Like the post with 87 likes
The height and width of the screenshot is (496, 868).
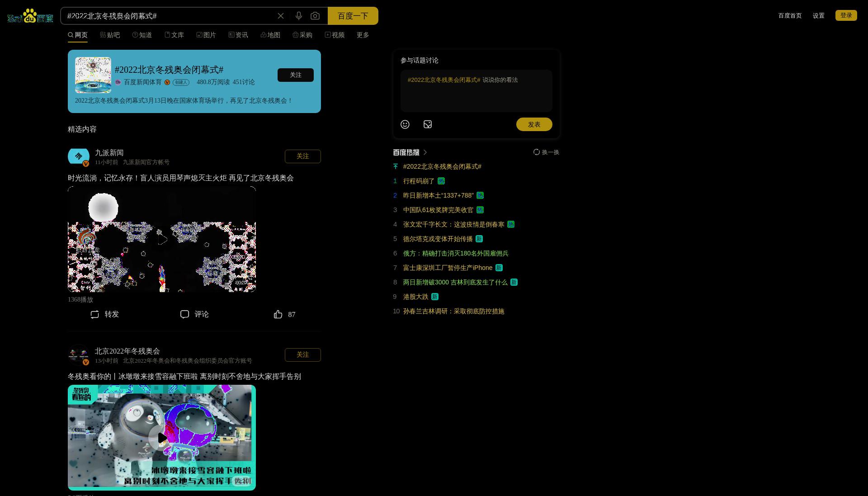pyautogui.click(x=278, y=314)
